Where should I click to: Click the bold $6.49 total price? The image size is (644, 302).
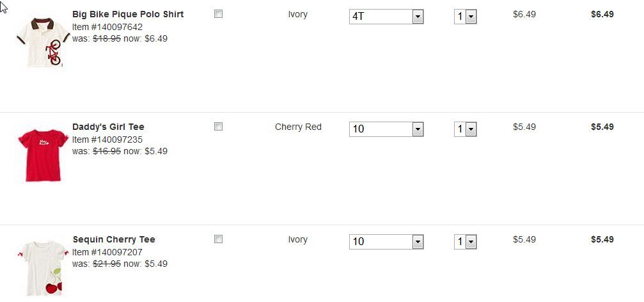602,14
